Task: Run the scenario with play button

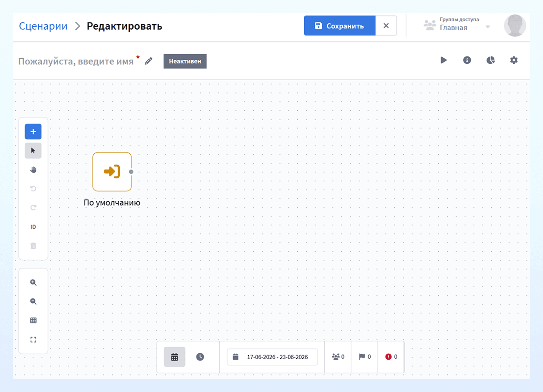Action: coord(444,60)
